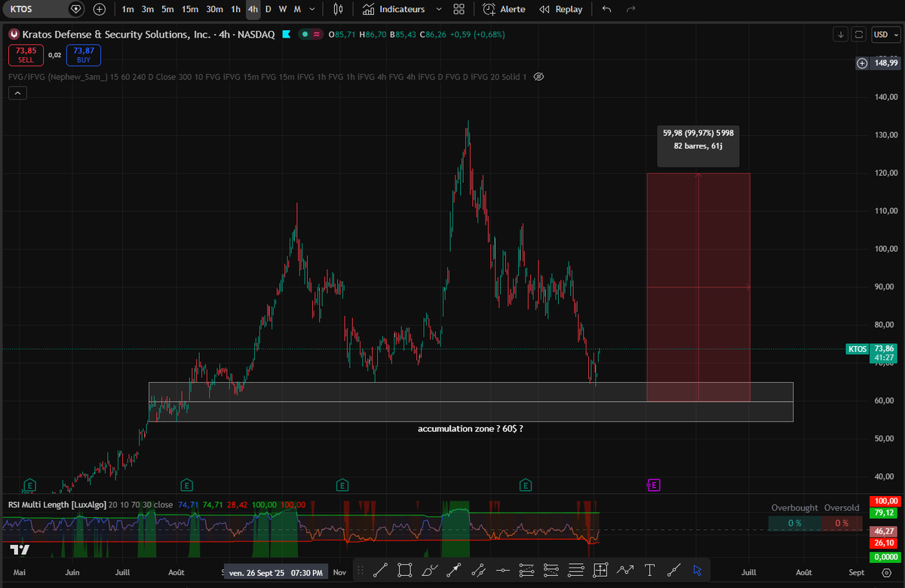Select the Arrow line drawing tool
This screenshot has width=905, height=588.
453,570
